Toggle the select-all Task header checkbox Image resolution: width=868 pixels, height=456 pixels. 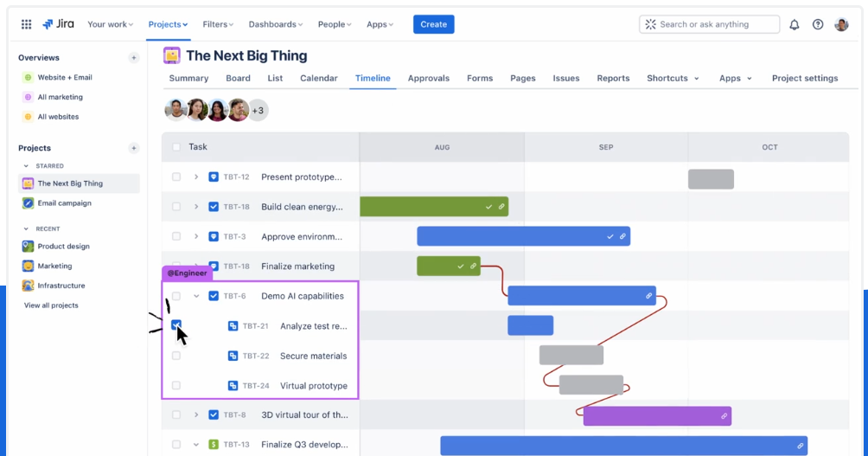176,147
